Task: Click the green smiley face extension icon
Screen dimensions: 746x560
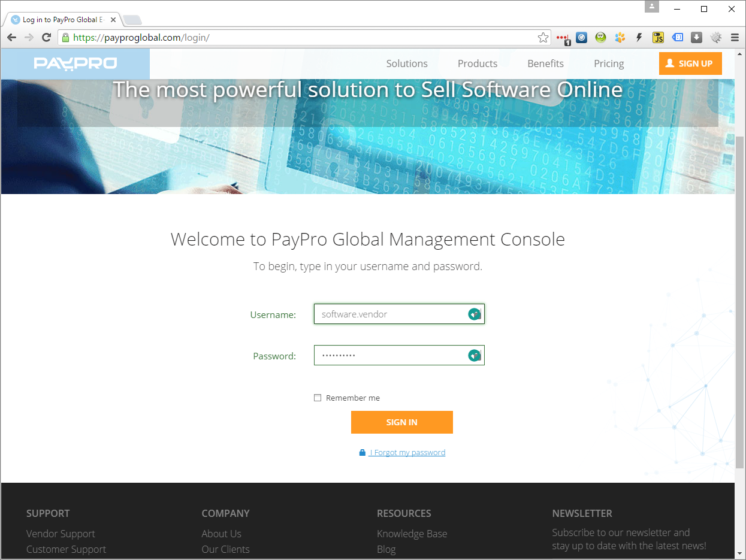Action: 600,38
